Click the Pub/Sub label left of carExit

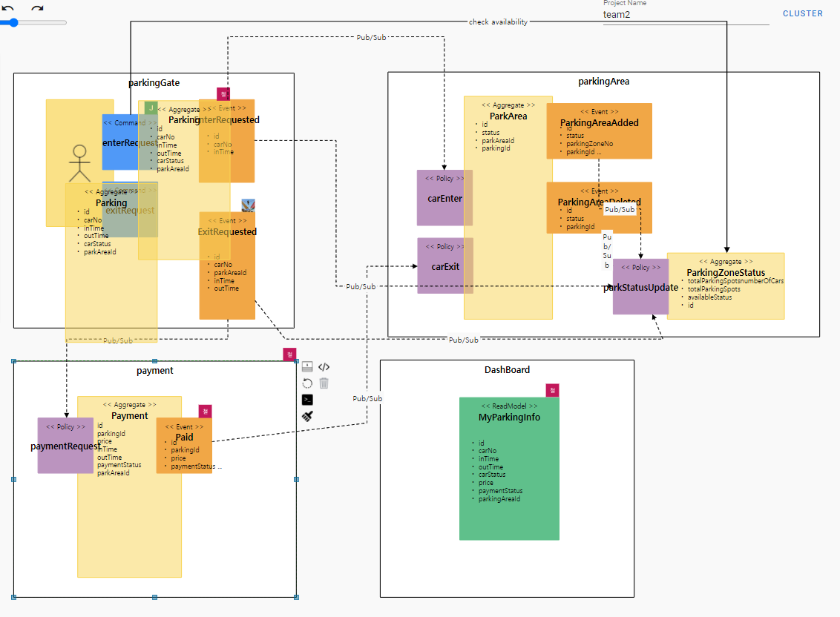361,286
